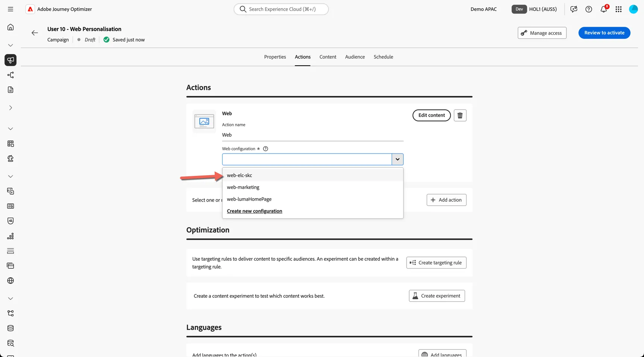
Task: Click the Add action button
Action: [x=446, y=200]
